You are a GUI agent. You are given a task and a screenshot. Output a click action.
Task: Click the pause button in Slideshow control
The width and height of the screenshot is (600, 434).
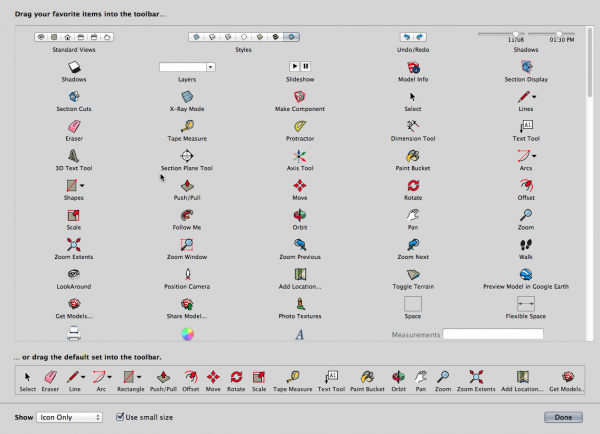coord(305,67)
